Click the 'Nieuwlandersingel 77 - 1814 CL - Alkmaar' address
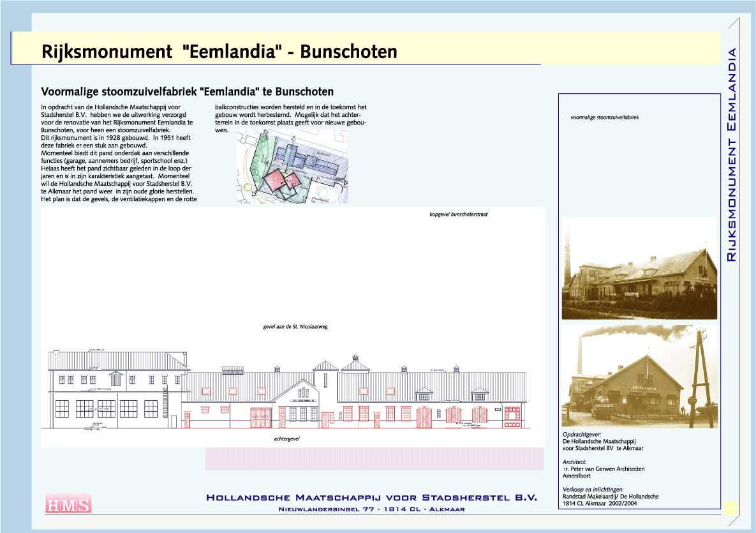Screen dimensions: 756x533 point(372,509)
